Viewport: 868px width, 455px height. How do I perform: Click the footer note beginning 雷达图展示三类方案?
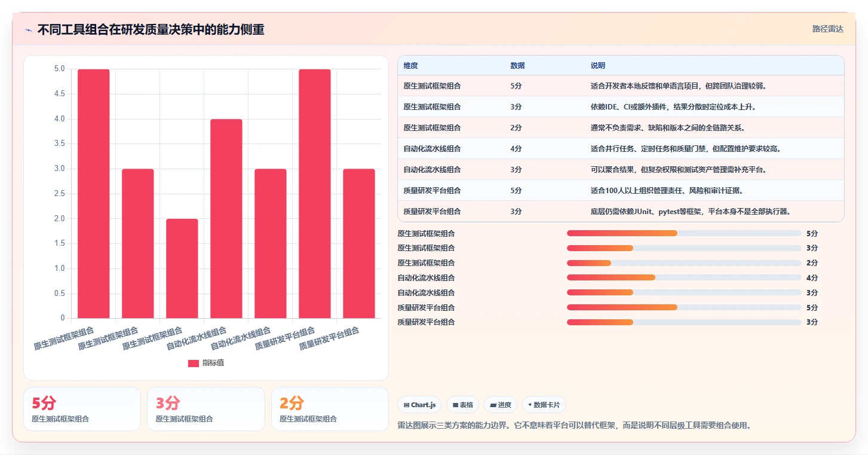(574, 426)
